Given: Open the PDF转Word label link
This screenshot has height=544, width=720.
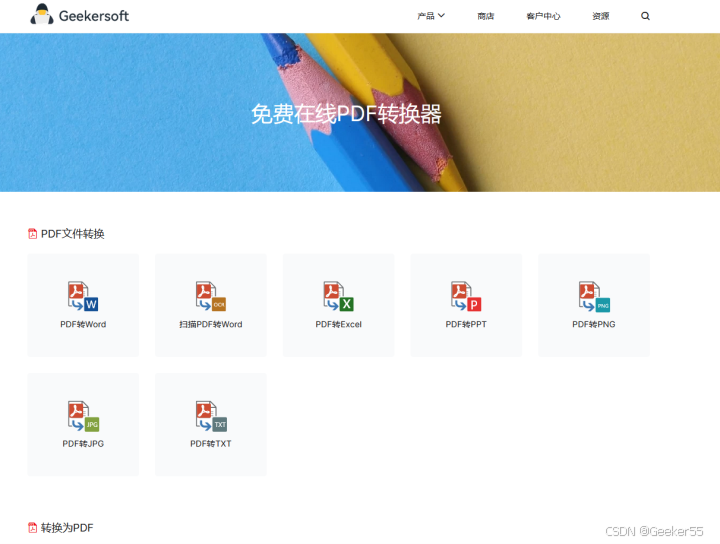Looking at the screenshot, I should pos(83,324).
